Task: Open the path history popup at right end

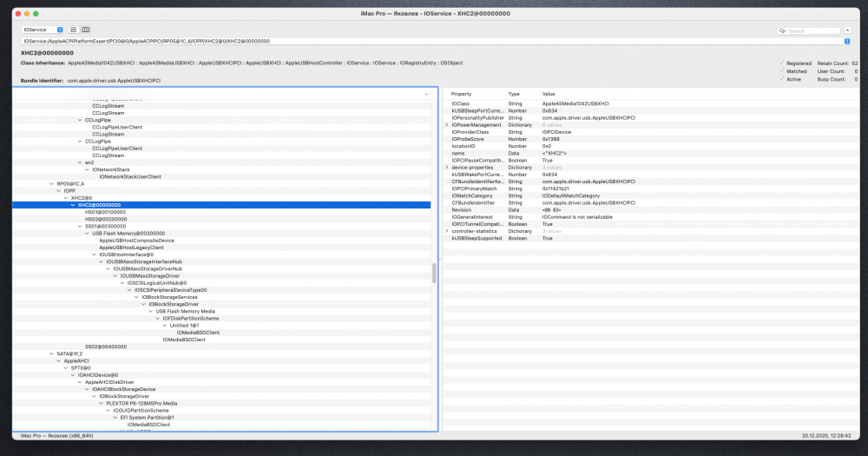Action: coord(846,41)
